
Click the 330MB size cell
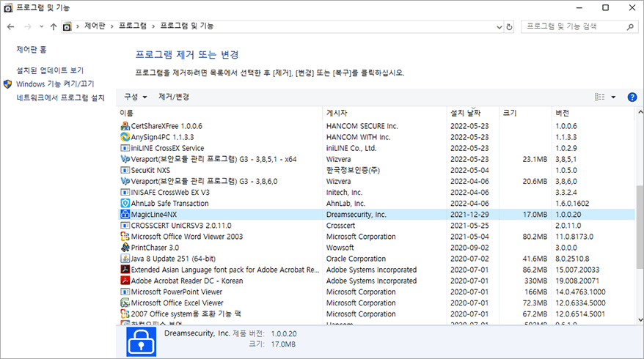tap(535, 281)
